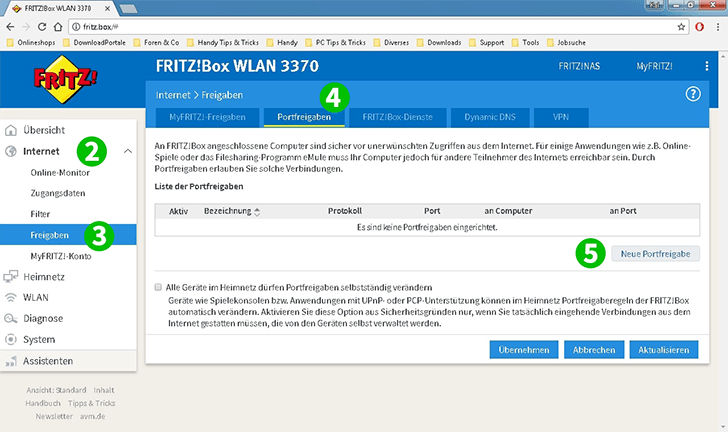
Task: Click the FRITZ! logo
Action: [65, 79]
